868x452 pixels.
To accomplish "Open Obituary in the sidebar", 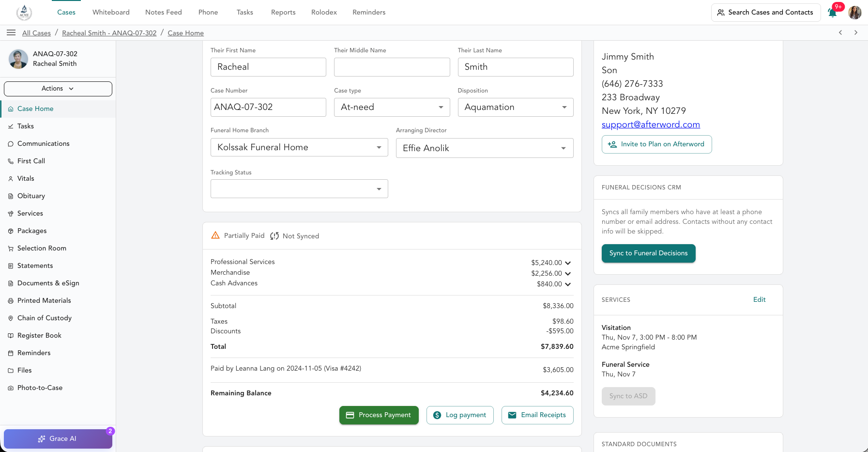I will [58, 196].
